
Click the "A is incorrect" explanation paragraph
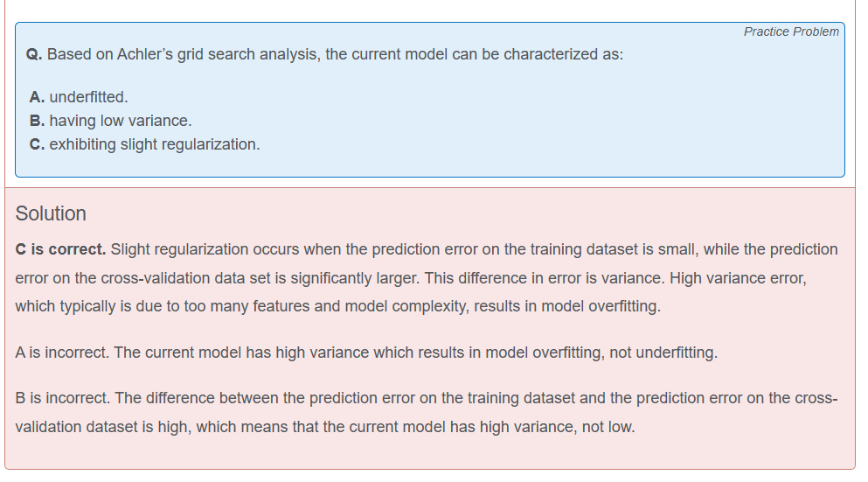366,353
